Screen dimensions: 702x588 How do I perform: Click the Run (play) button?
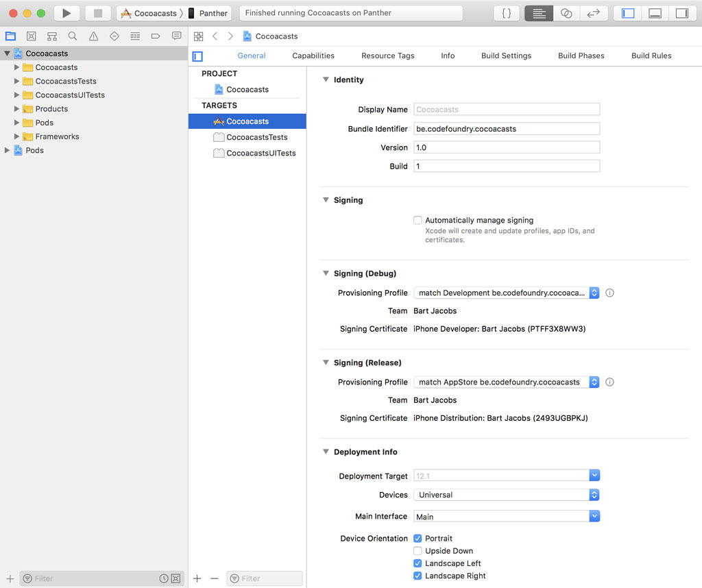click(x=66, y=13)
